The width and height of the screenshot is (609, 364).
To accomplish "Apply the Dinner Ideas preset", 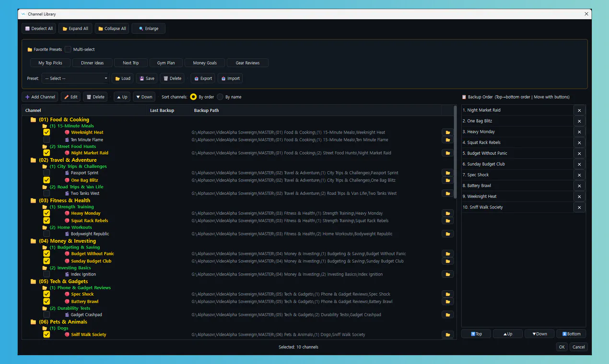I will point(93,63).
